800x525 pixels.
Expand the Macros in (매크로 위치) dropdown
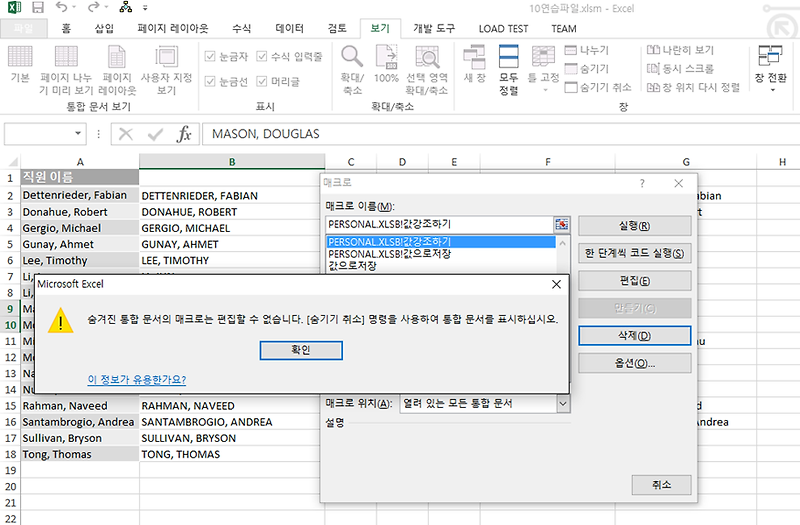(x=563, y=404)
